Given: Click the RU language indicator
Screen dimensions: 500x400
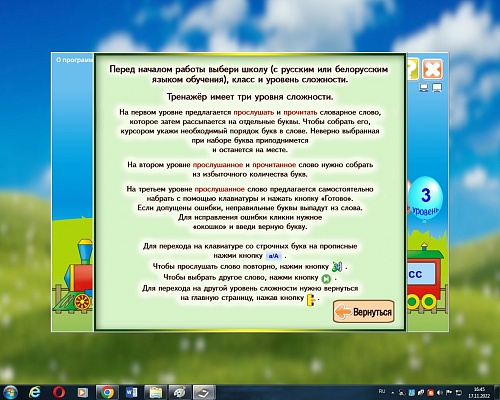Looking at the screenshot, I should (382, 391).
